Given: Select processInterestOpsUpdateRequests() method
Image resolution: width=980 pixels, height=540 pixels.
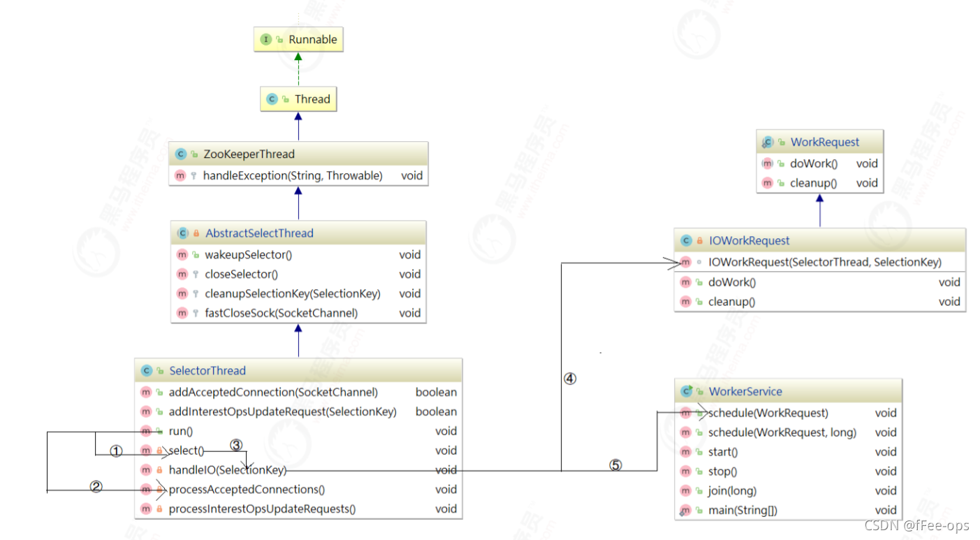Looking at the screenshot, I should click(x=262, y=509).
